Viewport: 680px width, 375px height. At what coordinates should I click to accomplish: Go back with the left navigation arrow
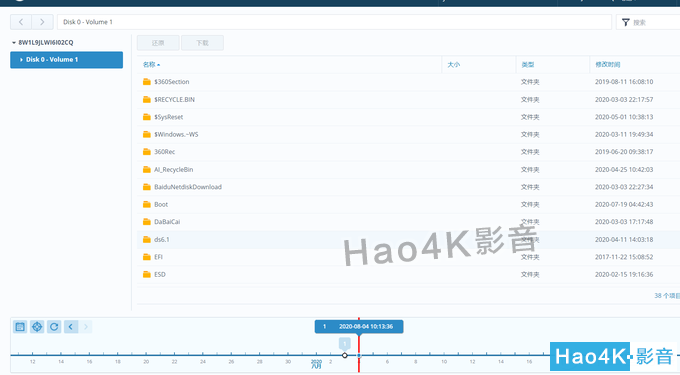pos(21,22)
